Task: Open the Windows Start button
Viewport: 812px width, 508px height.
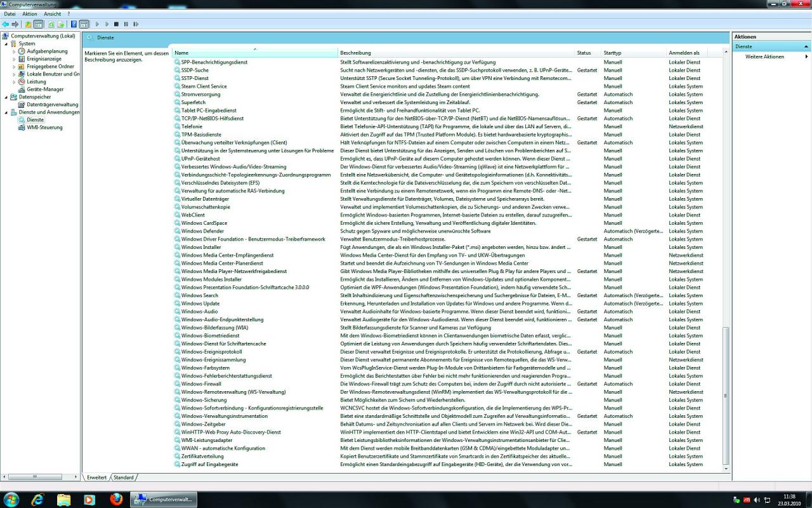Action: (x=11, y=499)
